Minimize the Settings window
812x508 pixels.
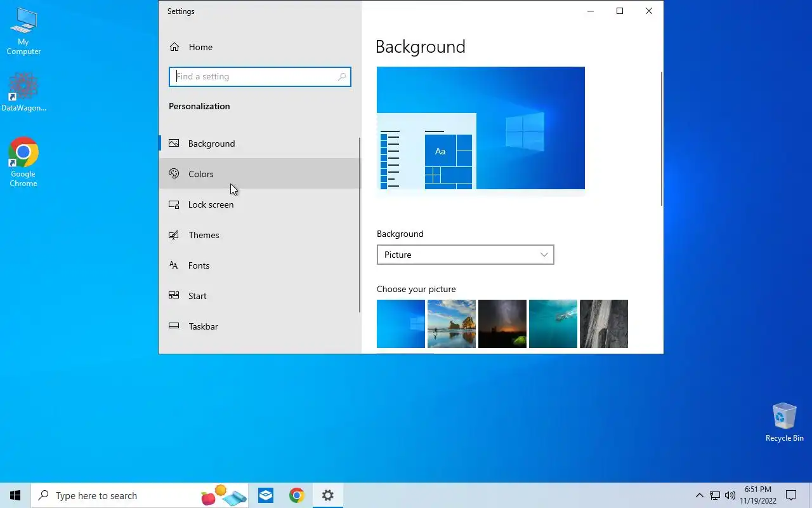[x=591, y=11]
